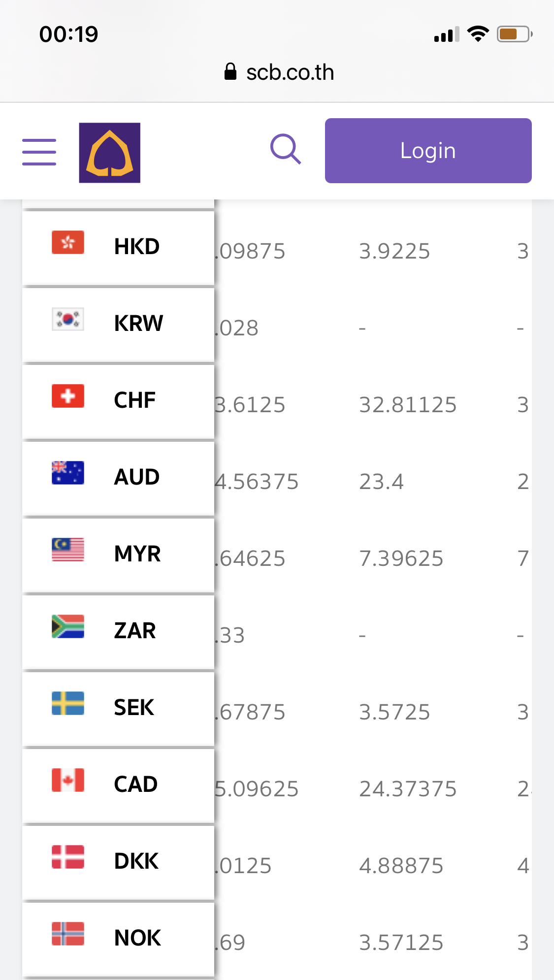Screen dimensions: 554x980
Task: Open the search magnifier icon
Action: (x=286, y=149)
